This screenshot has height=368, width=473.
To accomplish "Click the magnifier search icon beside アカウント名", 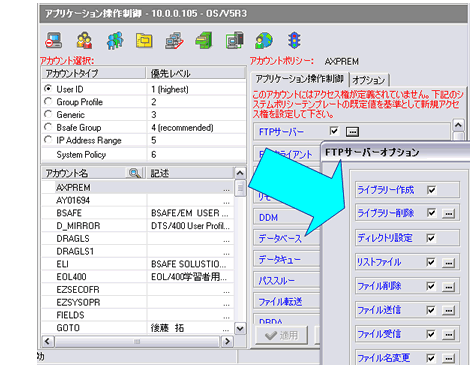I will [134, 173].
